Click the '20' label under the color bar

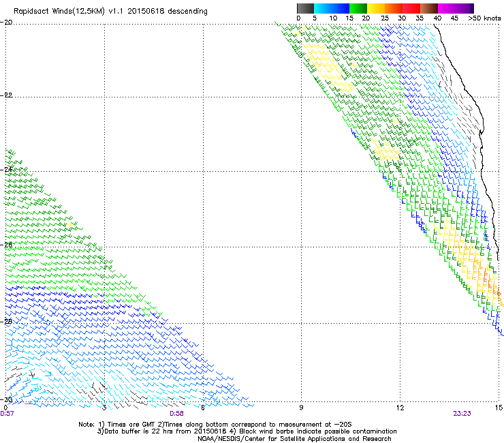click(366, 18)
